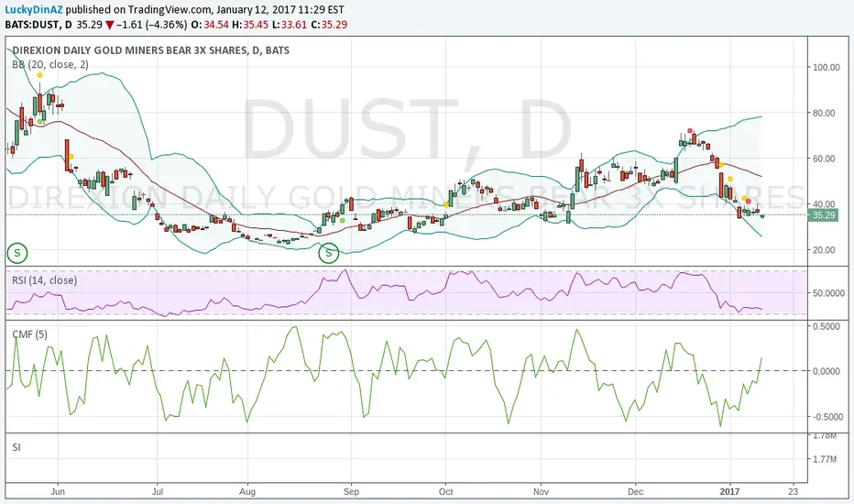Click the 40.00 price axis label
Viewport: 854px width, 504px height.
tap(824, 203)
